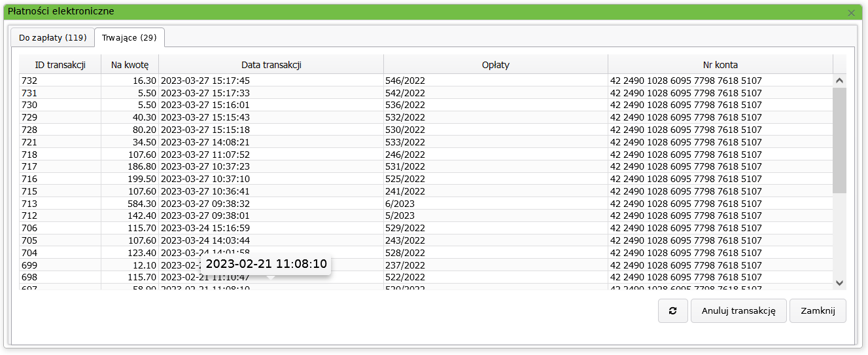This screenshot has width=868, height=355.
Task: Click the Zamknij button
Action: [818, 311]
